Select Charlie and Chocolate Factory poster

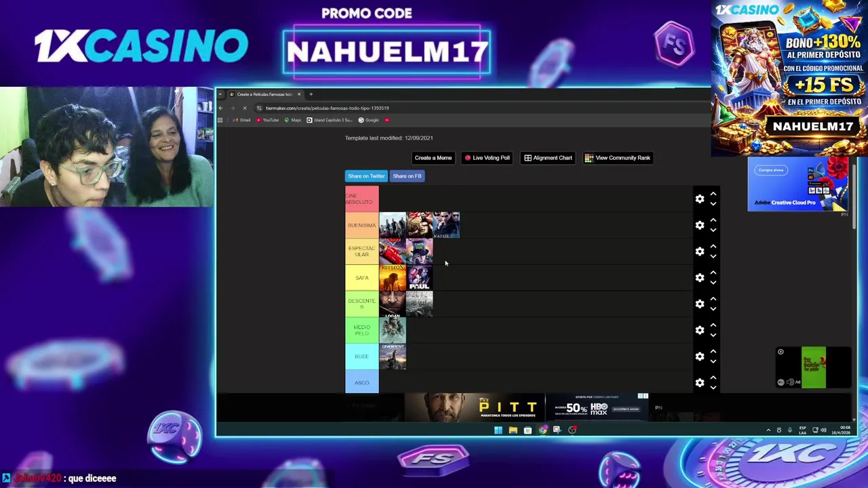(x=420, y=251)
